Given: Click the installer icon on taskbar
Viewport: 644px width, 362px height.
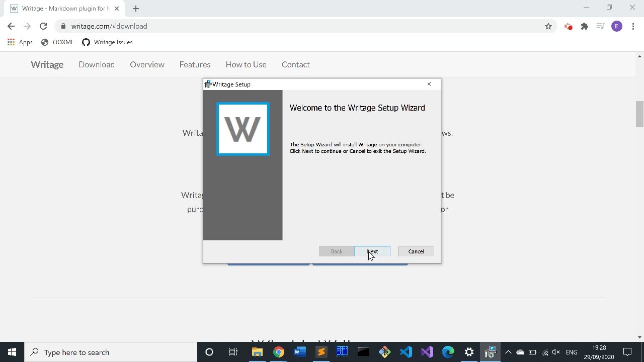Looking at the screenshot, I should (x=491, y=352).
